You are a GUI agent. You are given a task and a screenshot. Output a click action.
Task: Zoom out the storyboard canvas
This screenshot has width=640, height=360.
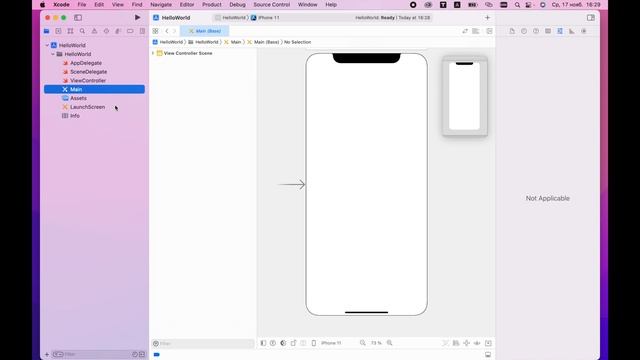coord(362,343)
